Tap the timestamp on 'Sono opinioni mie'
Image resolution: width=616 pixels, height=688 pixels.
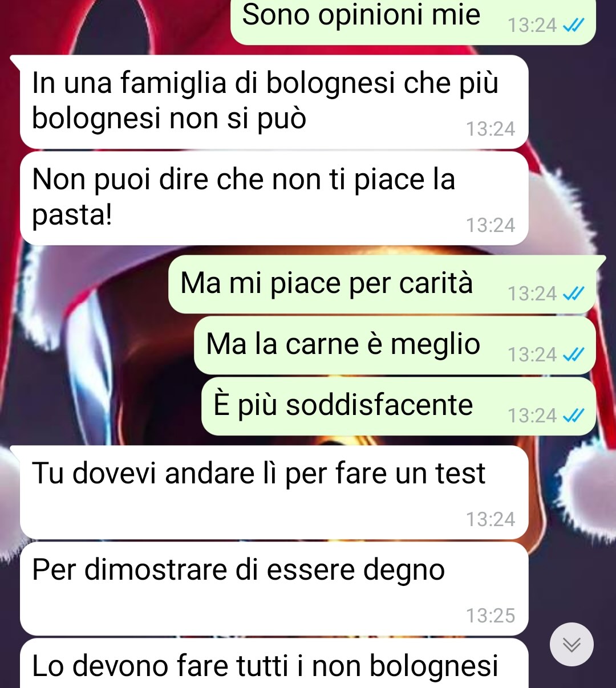[x=532, y=25]
